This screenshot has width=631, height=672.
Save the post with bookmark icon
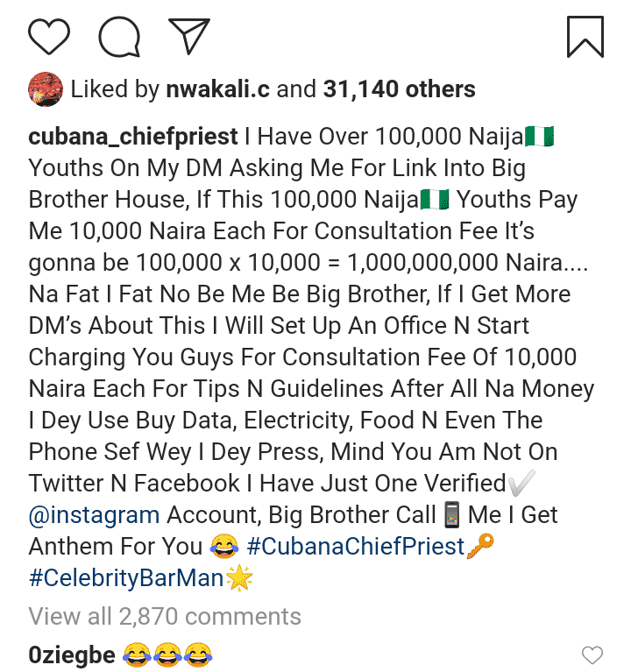tap(585, 36)
